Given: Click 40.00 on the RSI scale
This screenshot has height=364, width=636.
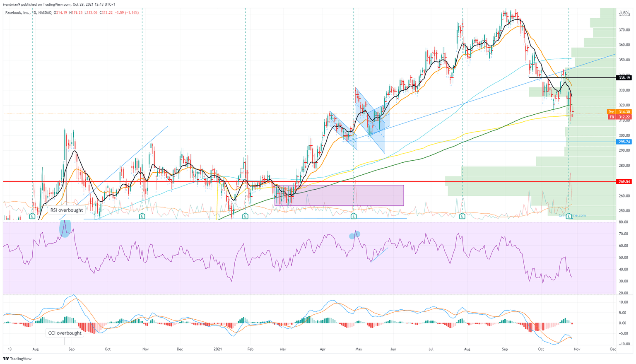Looking at the screenshot, I should (x=624, y=269).
